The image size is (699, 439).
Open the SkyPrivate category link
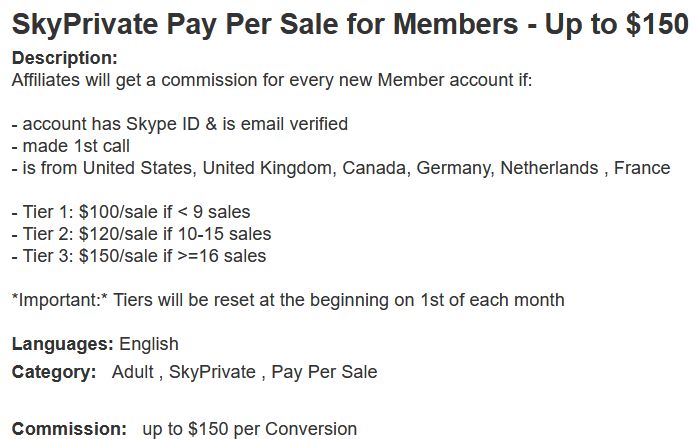[x=212, y=372]
